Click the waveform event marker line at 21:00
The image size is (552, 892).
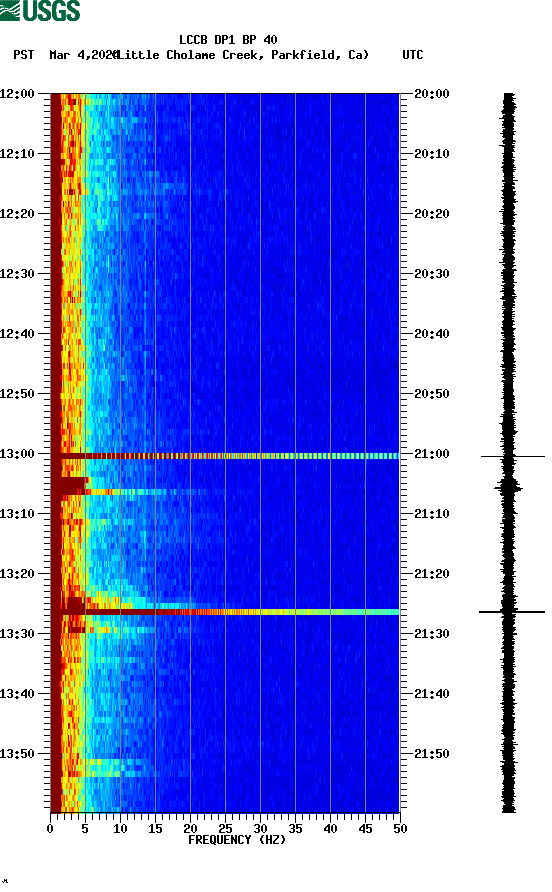[513, 456]
